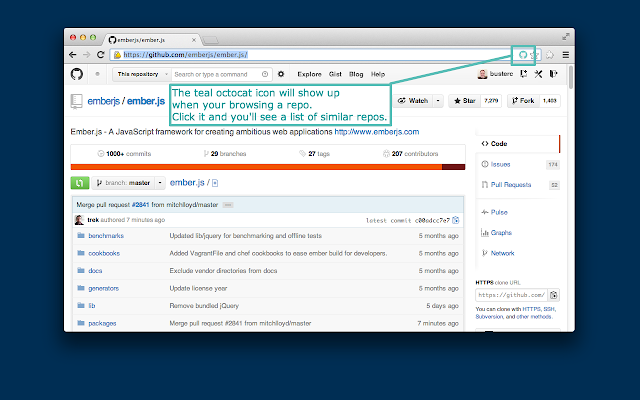Click the add file icon after ember.js /
640x400 pixels.
[215, 183]
